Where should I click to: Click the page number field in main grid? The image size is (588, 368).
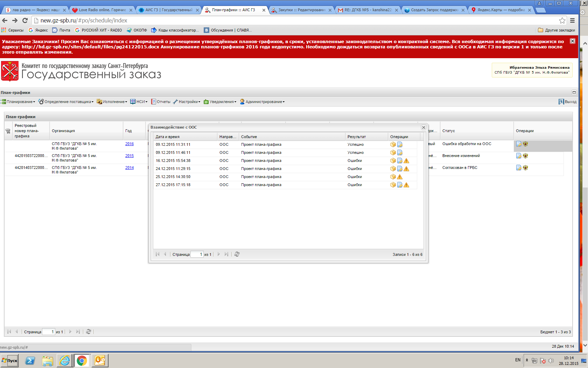point(49,332)
